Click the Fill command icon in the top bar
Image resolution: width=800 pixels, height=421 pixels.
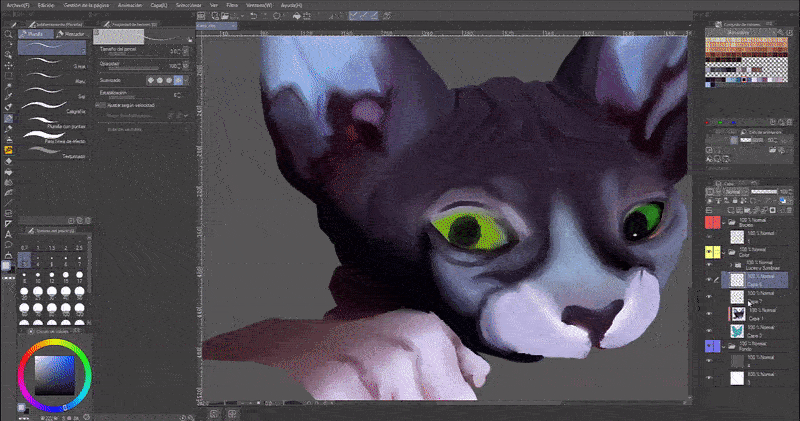(x=297, y=16)
